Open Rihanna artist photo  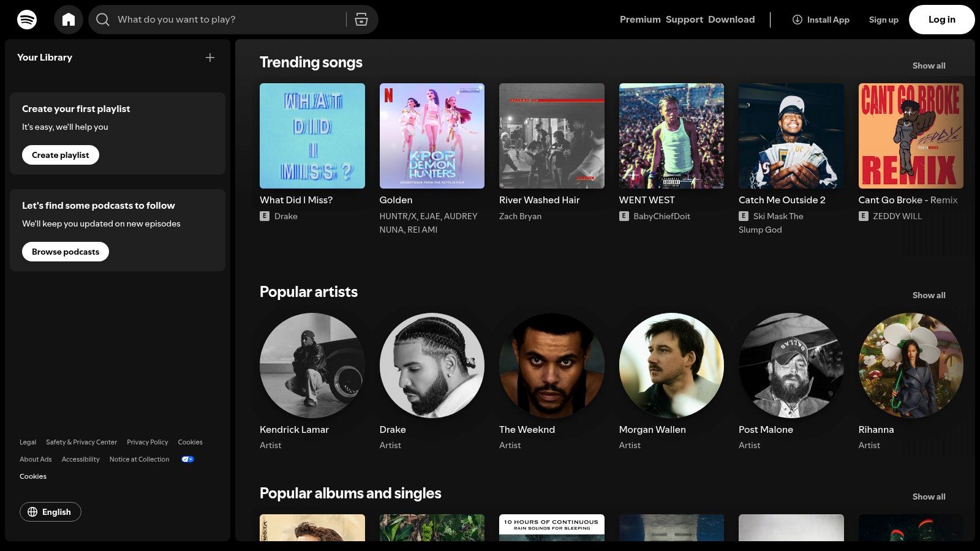[911, 365]
